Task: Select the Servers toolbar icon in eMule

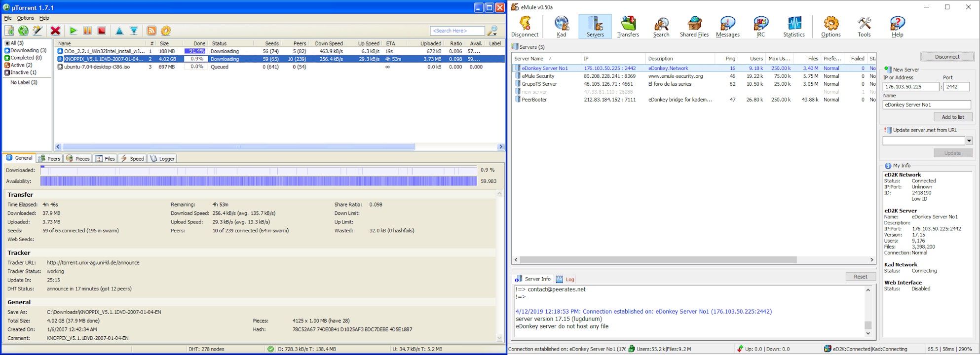Action: click(x=595, y=27)
